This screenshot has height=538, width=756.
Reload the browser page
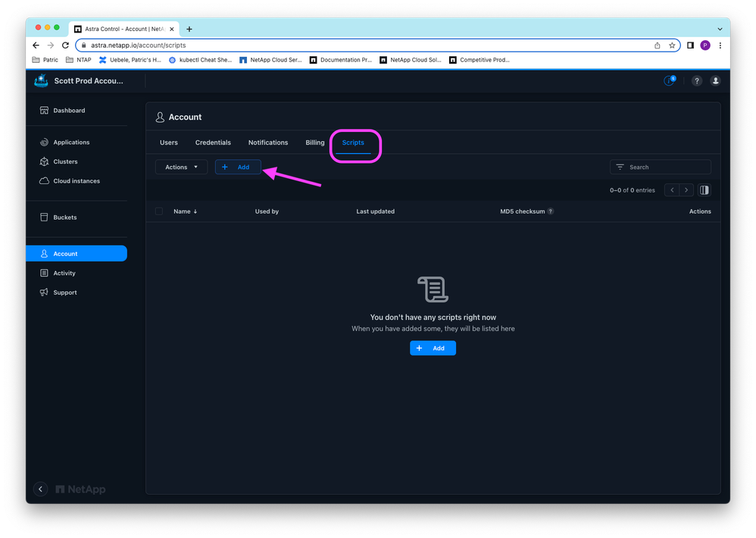(66, 45)
